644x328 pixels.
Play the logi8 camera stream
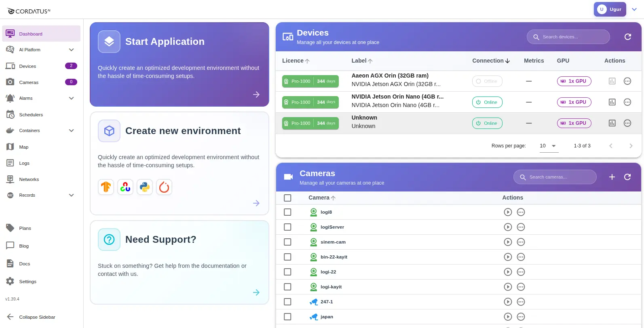(x=508, y=212)
